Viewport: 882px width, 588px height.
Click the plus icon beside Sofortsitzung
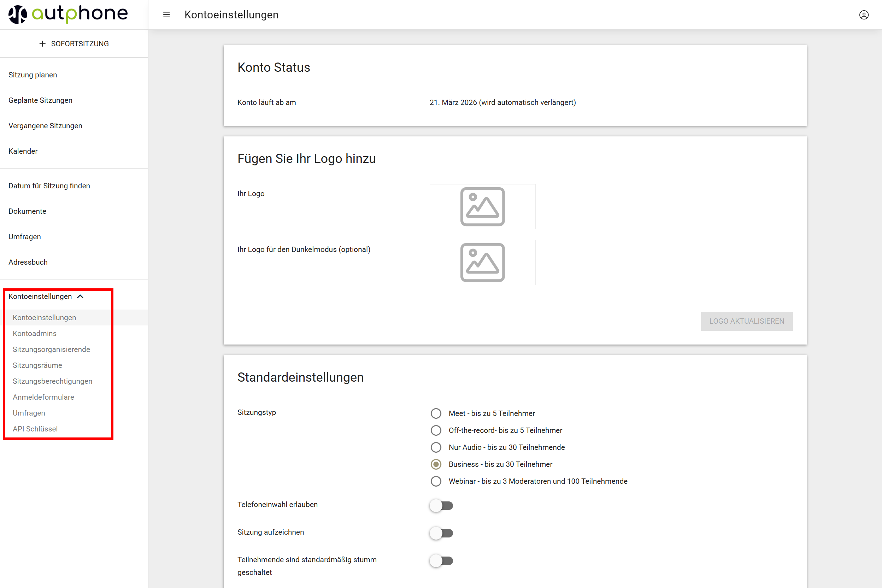(x=42, y=44)
